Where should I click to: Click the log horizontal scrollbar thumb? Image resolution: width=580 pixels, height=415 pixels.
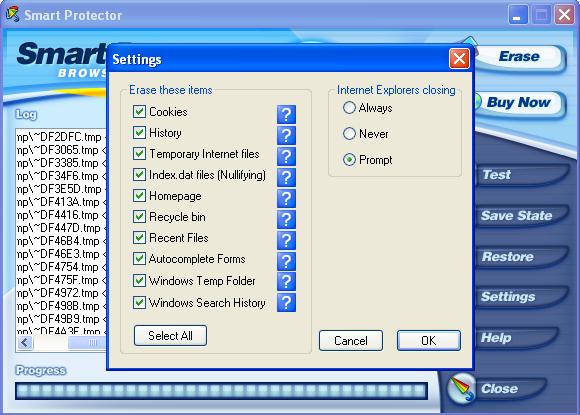[x=88, y=343]
